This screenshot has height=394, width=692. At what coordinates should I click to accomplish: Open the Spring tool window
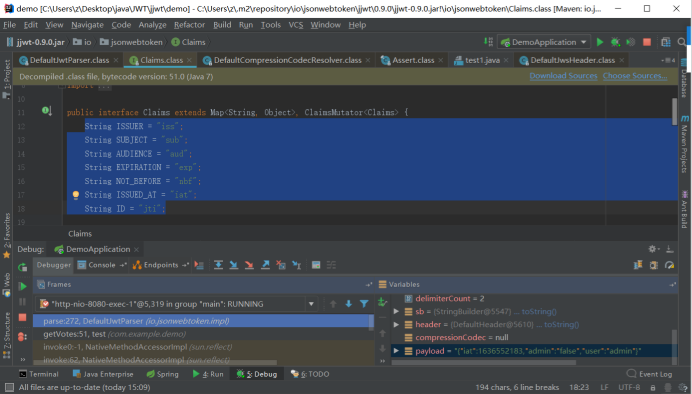pyautogui.click(x=162, y=374)
